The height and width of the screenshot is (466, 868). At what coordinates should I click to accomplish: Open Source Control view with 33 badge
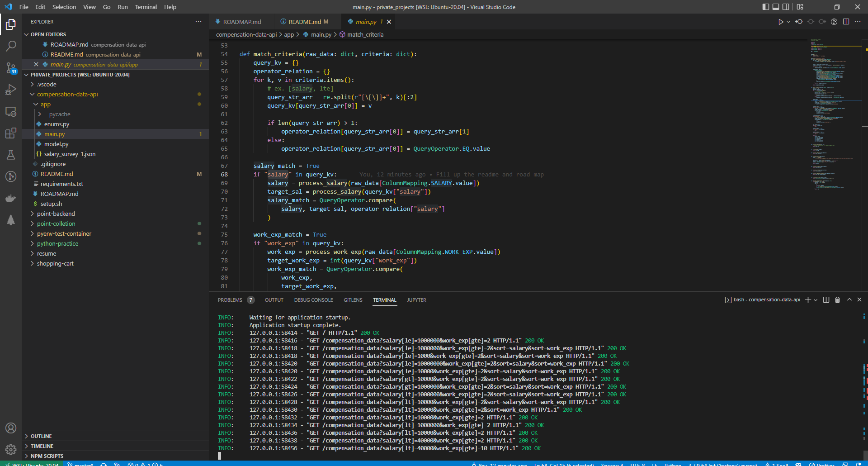[11, 68]
